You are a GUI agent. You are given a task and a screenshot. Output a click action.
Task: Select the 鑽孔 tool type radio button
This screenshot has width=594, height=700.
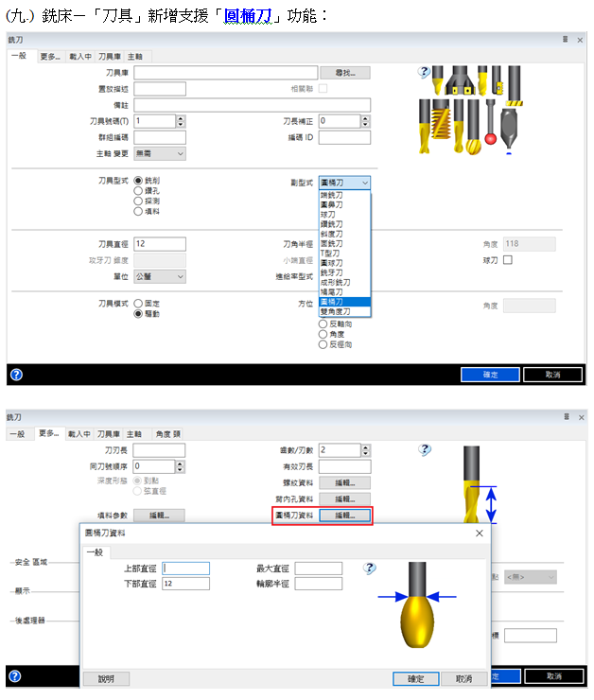pos(139,191)
